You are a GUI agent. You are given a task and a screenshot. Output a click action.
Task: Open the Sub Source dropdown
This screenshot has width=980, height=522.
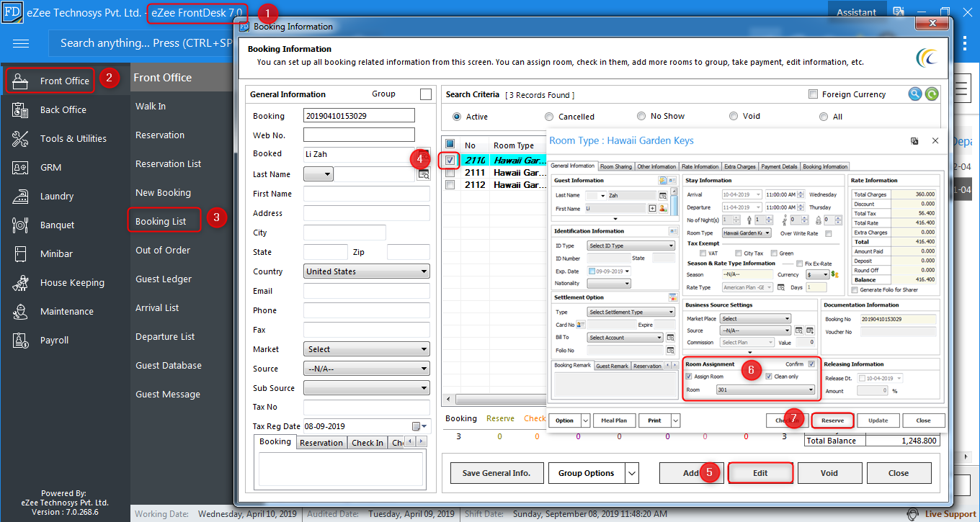tap(367, 388)
